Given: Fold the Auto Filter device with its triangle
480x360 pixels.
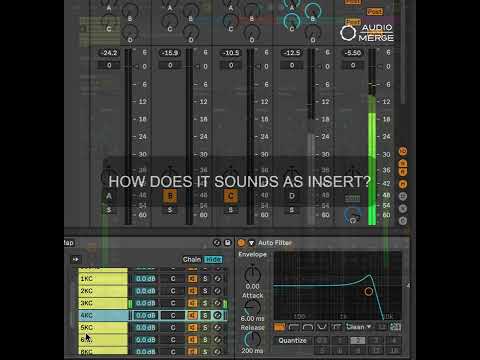Looking at the screenshot, I should pyautogui.click(x=251, y=243).
